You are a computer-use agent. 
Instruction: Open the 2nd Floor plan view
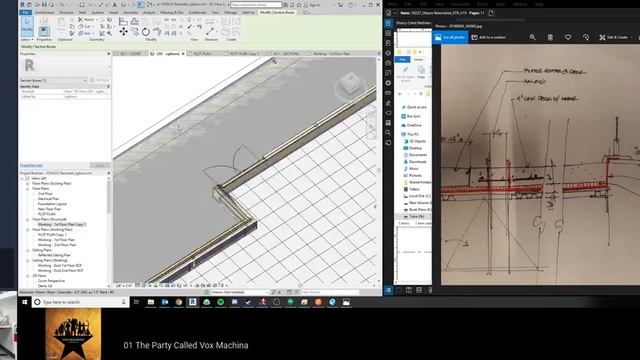click(45, 194)
